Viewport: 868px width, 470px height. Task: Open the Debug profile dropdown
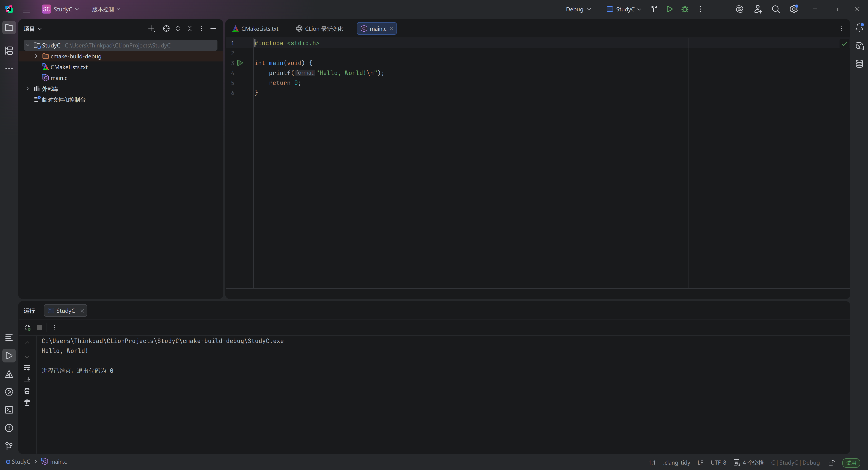pos(578,9)
